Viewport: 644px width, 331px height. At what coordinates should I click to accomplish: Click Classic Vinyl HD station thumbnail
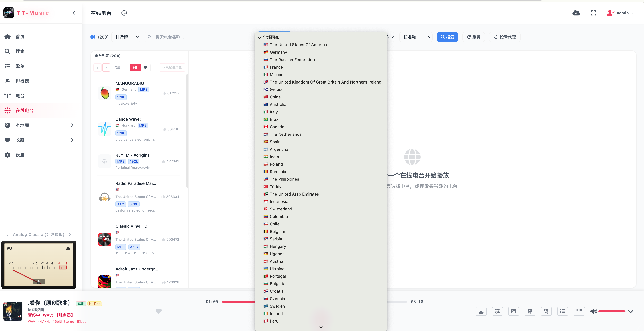(104, 239)
